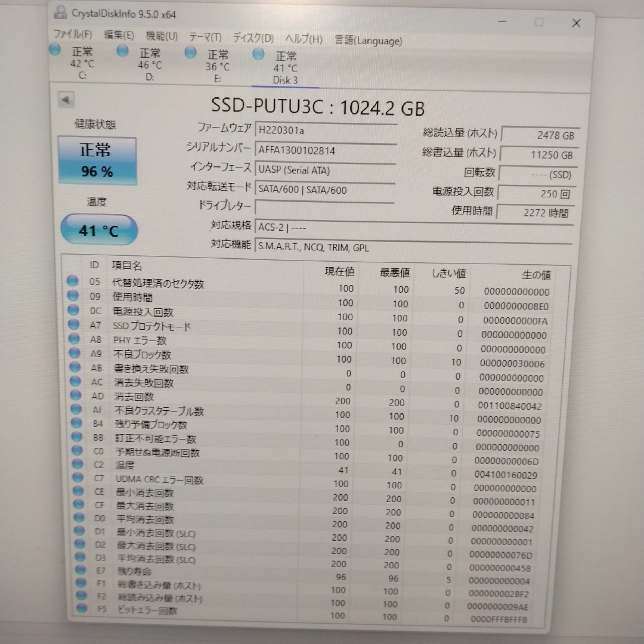Click status icon for attribute 0C 電源投入回数
Image resolution: width=644 pixels, height=644 pixels.
pos(73,309)
